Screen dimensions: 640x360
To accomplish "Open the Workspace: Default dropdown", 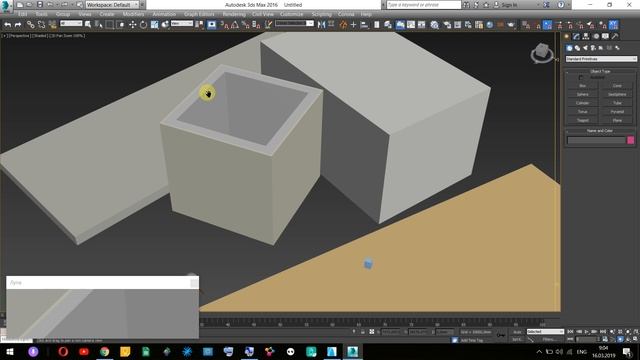I will point(112,5).
